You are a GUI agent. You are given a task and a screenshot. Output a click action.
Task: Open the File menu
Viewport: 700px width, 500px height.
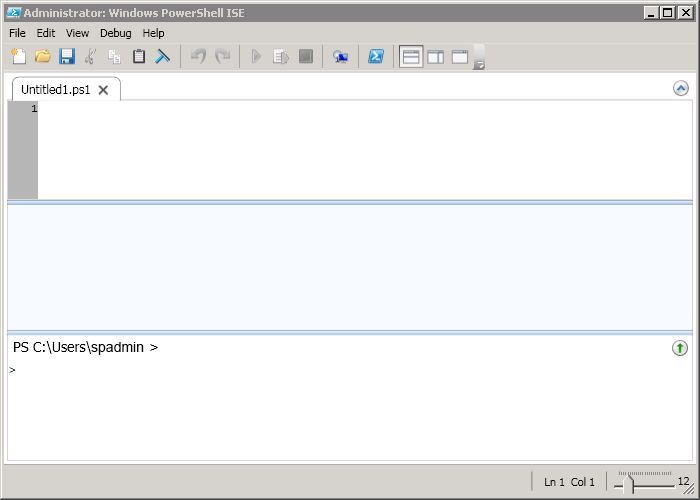17,33
